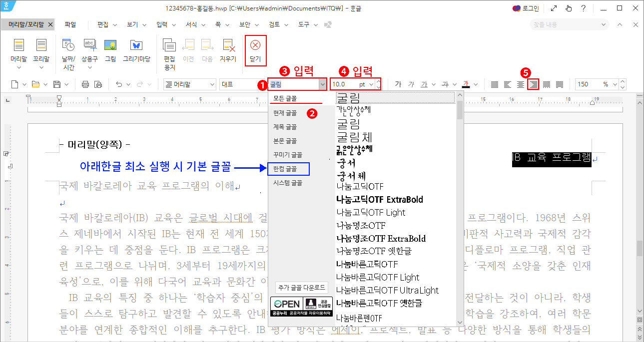Select the 한컴 글꼴 category in font list
The height and width of the screenshot is (342, 644).
289,168
